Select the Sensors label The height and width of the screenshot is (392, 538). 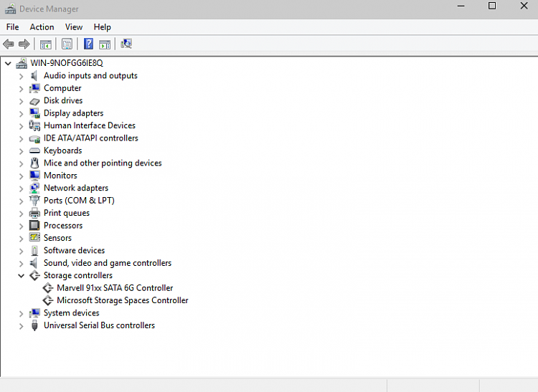pos(57,238)
